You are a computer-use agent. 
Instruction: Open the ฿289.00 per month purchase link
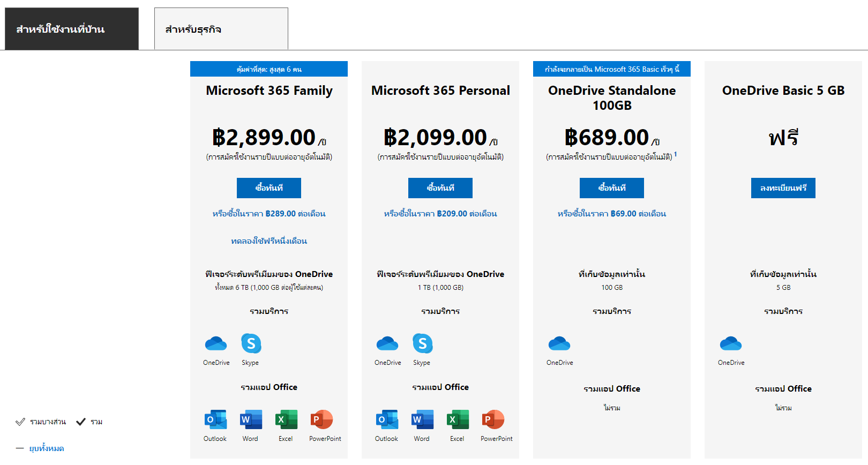(x=269, y=214)
